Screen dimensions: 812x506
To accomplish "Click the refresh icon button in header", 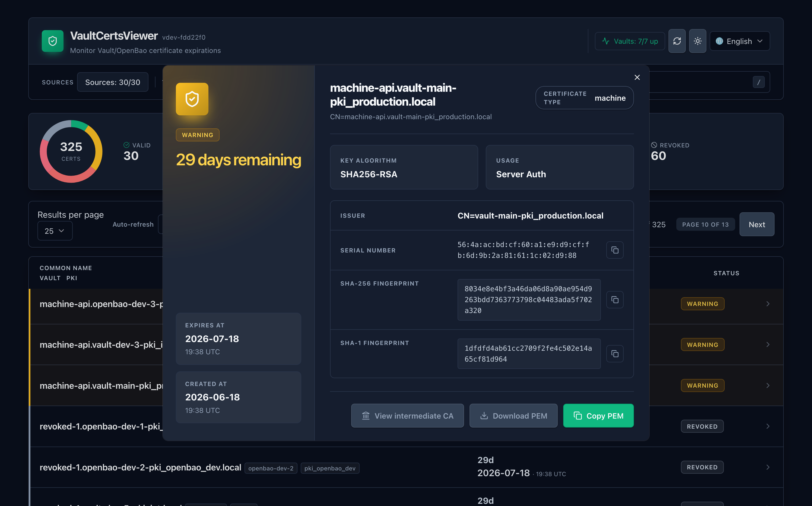I will [677, 41].
